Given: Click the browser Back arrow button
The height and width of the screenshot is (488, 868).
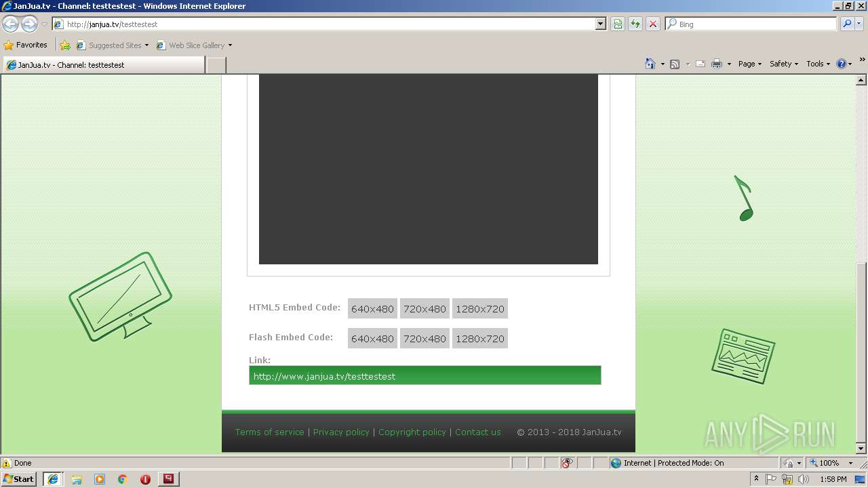Looking at the screenshot, I should (10, 24).
